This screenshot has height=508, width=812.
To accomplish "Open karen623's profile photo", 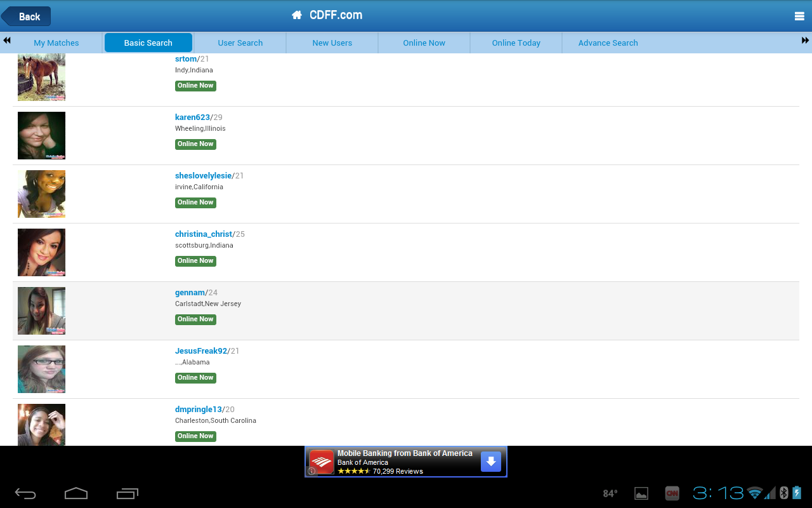I will [41, 135].
